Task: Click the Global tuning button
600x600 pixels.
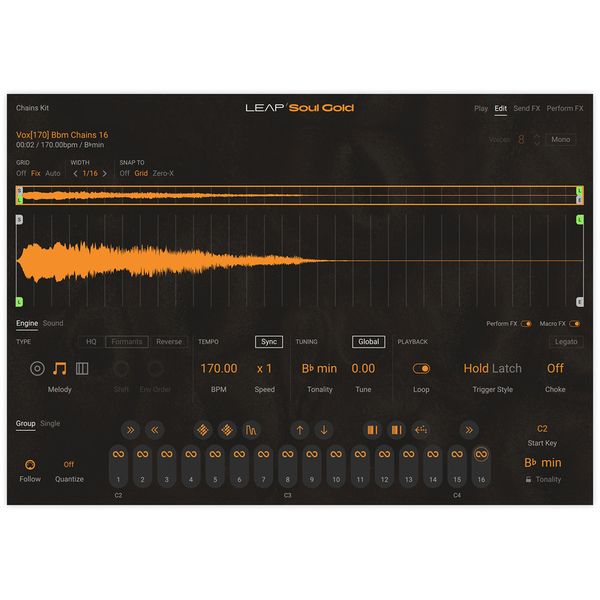Action: (368, 342)
